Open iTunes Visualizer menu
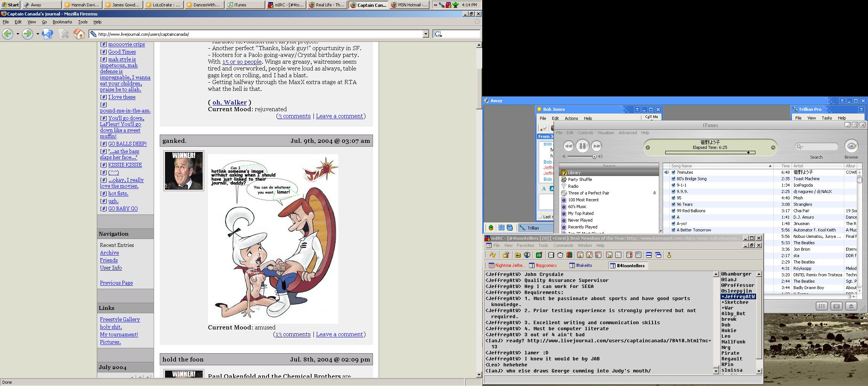The image size is (868, 386). pyautogui.click(x=606, y=133)
